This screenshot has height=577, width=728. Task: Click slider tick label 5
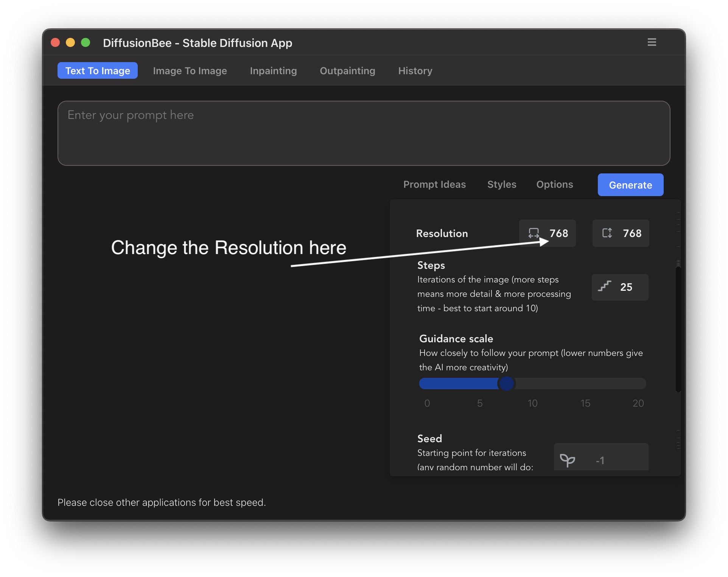(x=480, y=403)
